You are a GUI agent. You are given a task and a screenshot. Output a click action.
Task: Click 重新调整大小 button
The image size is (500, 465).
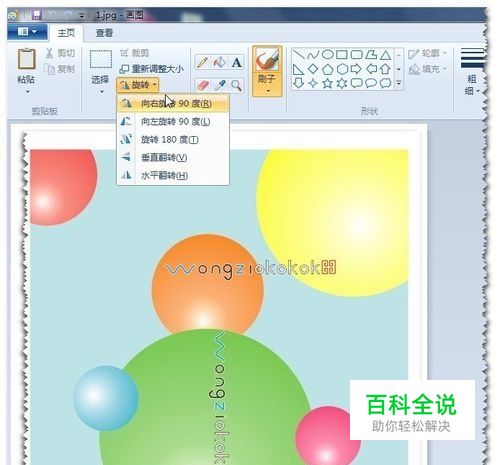[x=152, y=69]
